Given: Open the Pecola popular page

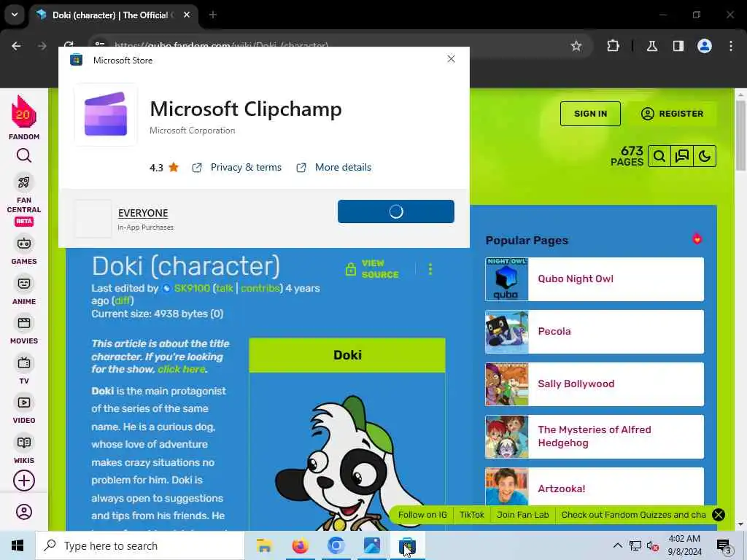Looking at the screenshot, I should point(594,332).
